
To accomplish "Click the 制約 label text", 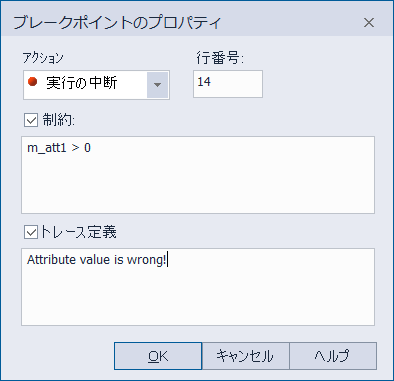I will pyautogui.click(x=58, y=120).
